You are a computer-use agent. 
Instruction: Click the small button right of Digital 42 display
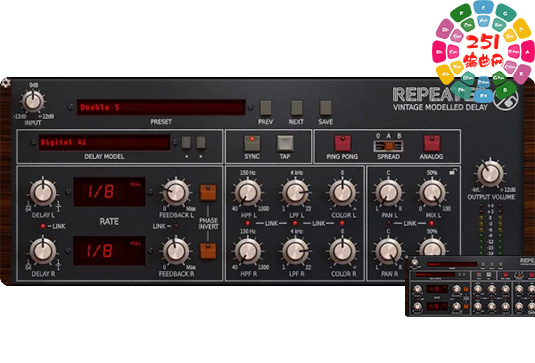(175, 142)
